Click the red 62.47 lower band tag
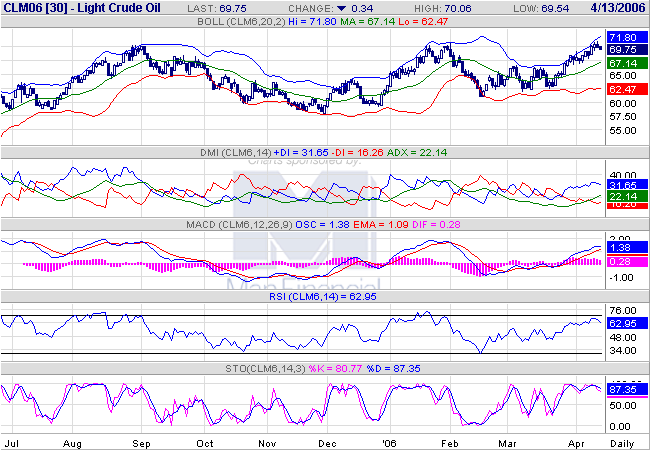The width and height of the screenshot is (650, 450). point(622,89)
